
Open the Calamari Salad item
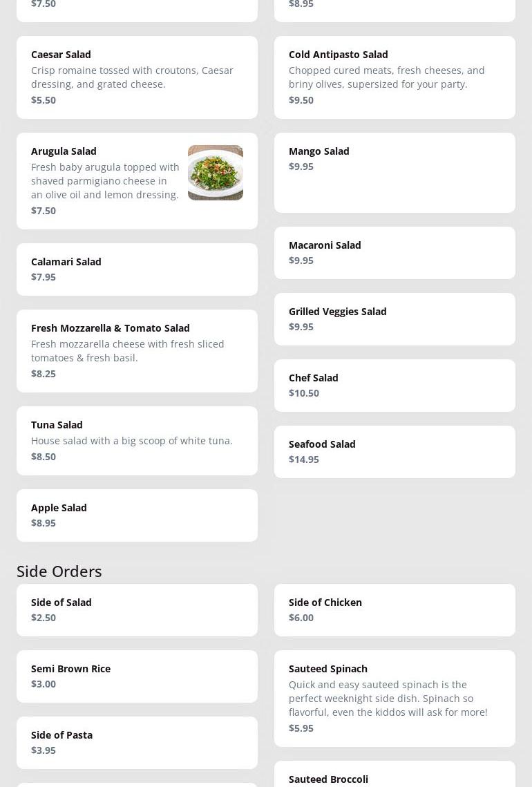(137, 269)
